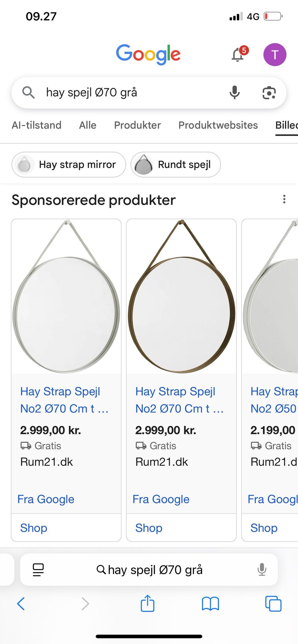The width and height of the screenshot is (298, 644).
Task: Show Safari open tabs overview
Action: (273, 603)
